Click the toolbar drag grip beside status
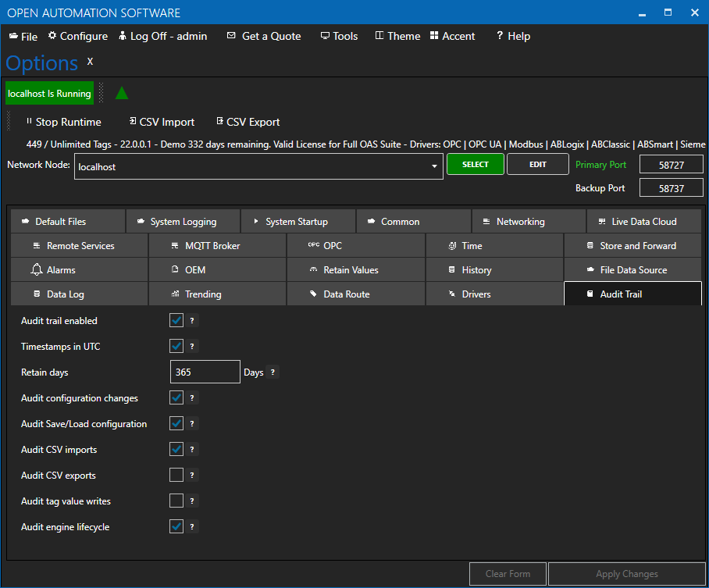This screenshot has width=709, height=588. pos(102,93)
